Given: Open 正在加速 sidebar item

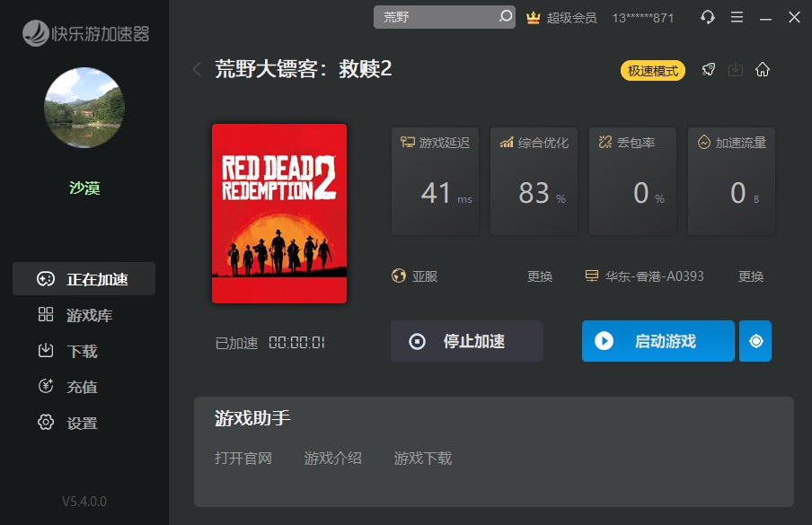Looking at the screenshot, I should click(x=84, y=279).
